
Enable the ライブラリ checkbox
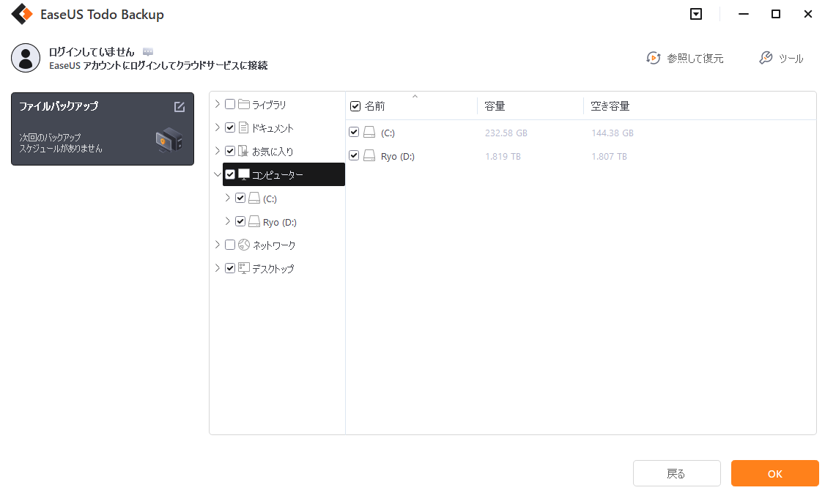[x=229, y=104]
